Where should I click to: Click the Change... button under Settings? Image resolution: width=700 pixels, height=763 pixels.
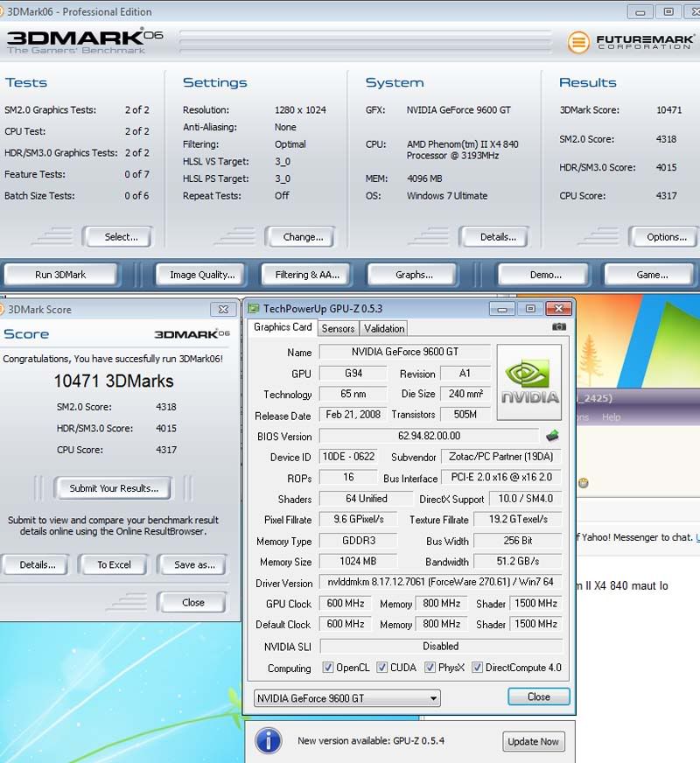(299, 237)
